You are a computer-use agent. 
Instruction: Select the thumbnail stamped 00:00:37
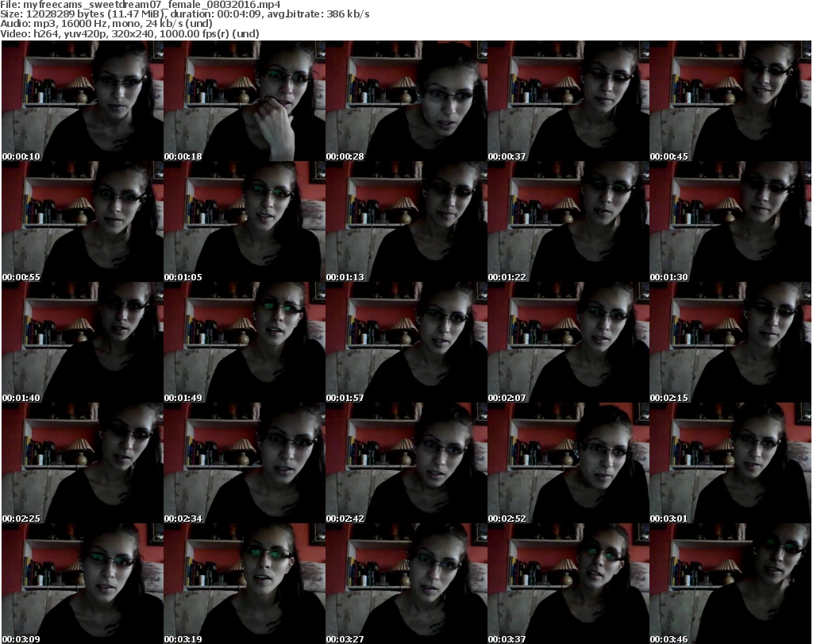(568, 101)
